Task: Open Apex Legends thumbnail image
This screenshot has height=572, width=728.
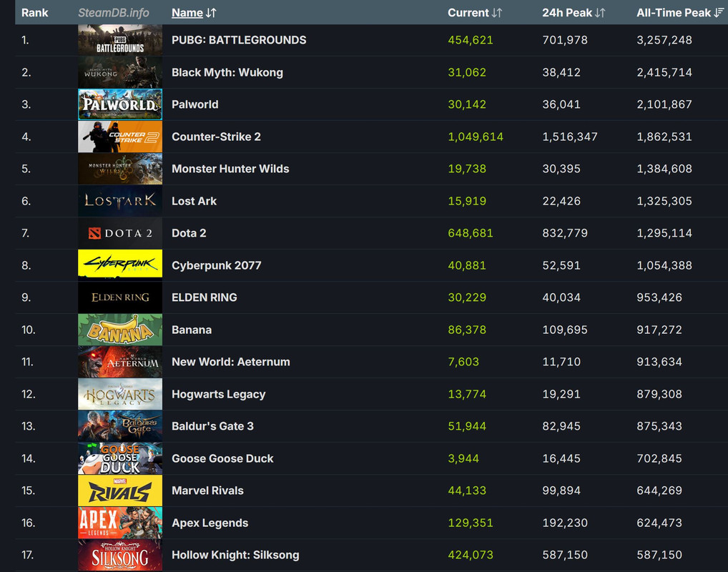Action: [120, 523]
